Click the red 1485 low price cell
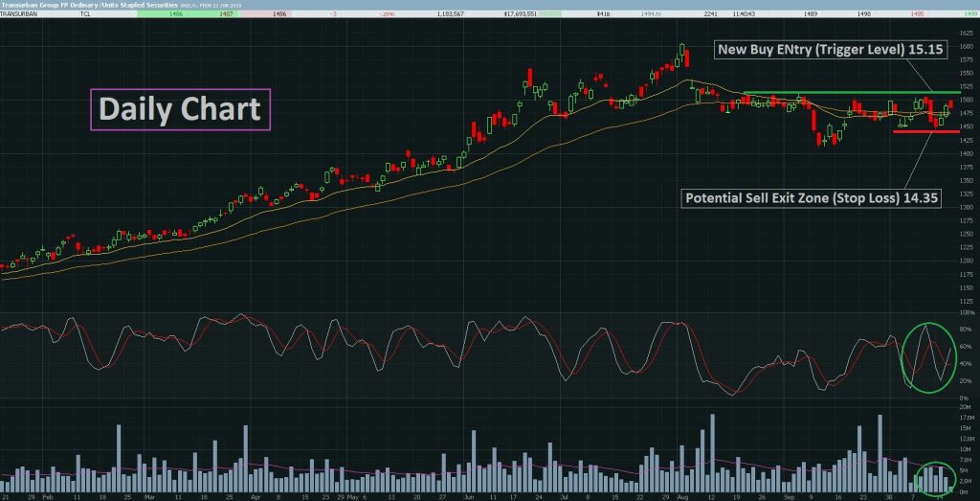The width and height of the screenshot is (980, 501). click(918, 12)
